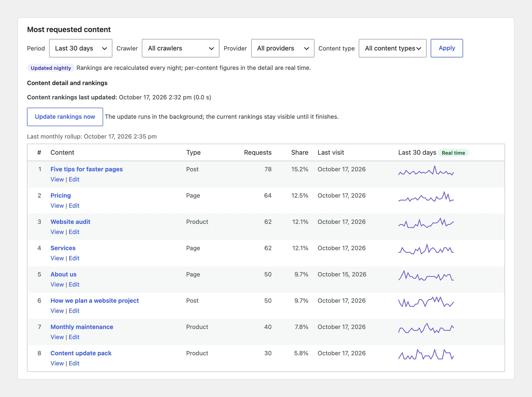Click the Last visit column header
The height and width of the screenshot is (397, 532).
(331, 153)
